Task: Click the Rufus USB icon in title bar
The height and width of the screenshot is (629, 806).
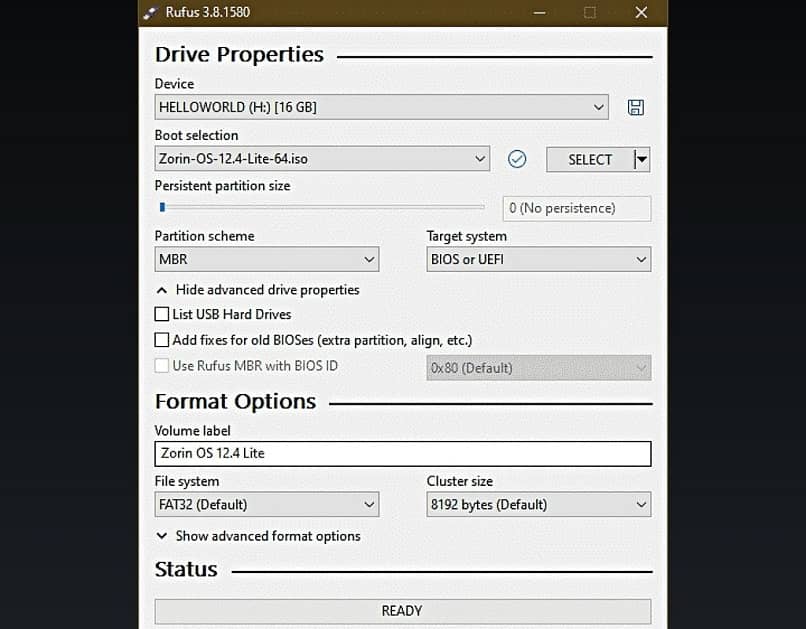Action: [151, 12]
